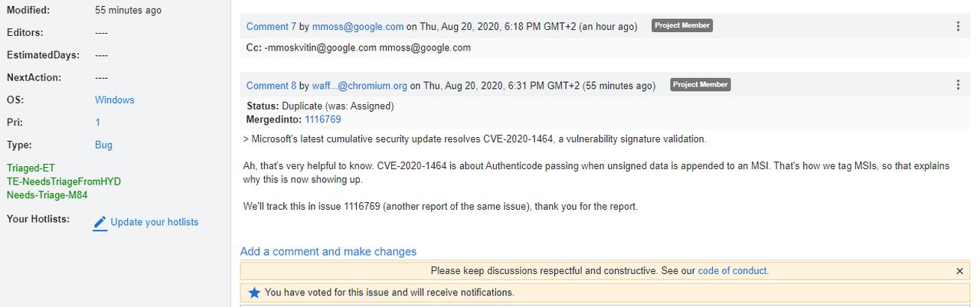Open the Comment 8 permalink
980x307 pixels.
click(271, 86)
